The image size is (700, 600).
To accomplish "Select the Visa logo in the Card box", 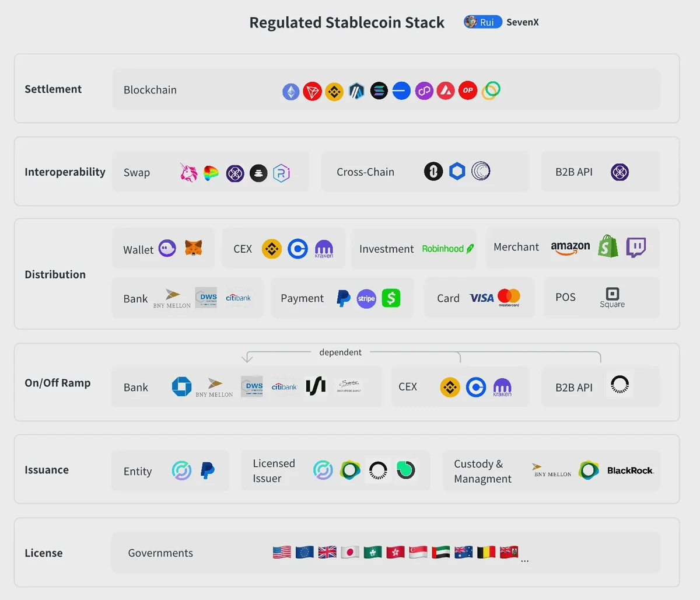I will pyautogui.click(x=481, y=298).
